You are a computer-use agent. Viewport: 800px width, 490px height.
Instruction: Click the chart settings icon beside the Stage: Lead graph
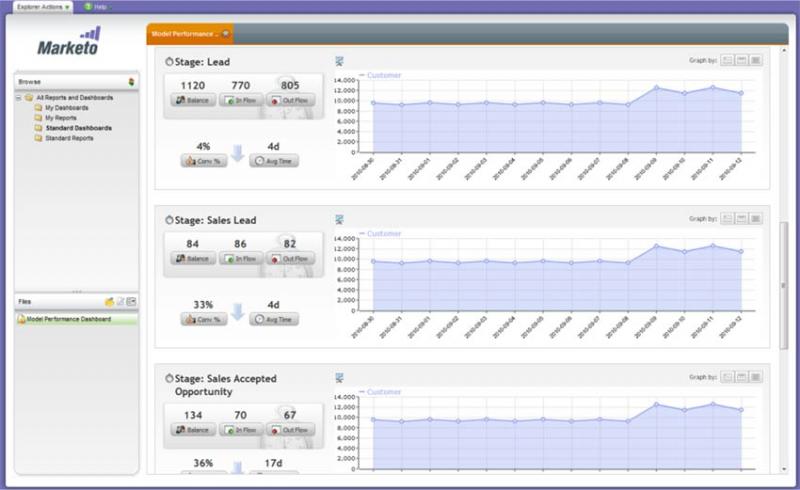pos(340,61)
